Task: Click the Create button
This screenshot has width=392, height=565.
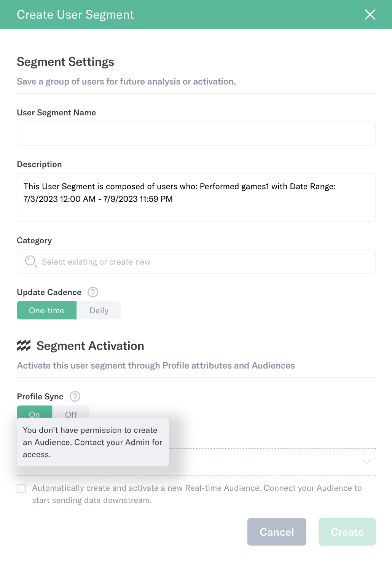Action: point(347,532)
